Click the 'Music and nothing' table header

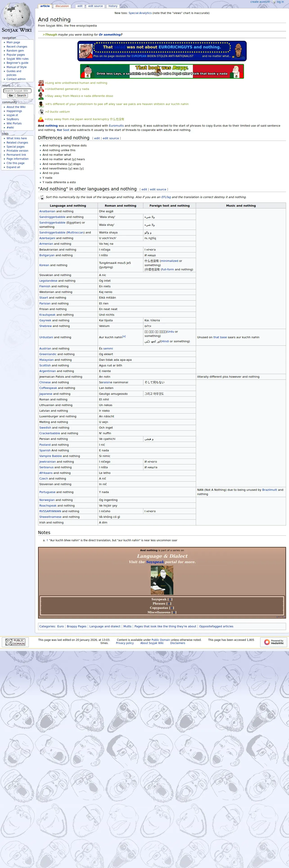pyautogui.click(x=241, y=206)
